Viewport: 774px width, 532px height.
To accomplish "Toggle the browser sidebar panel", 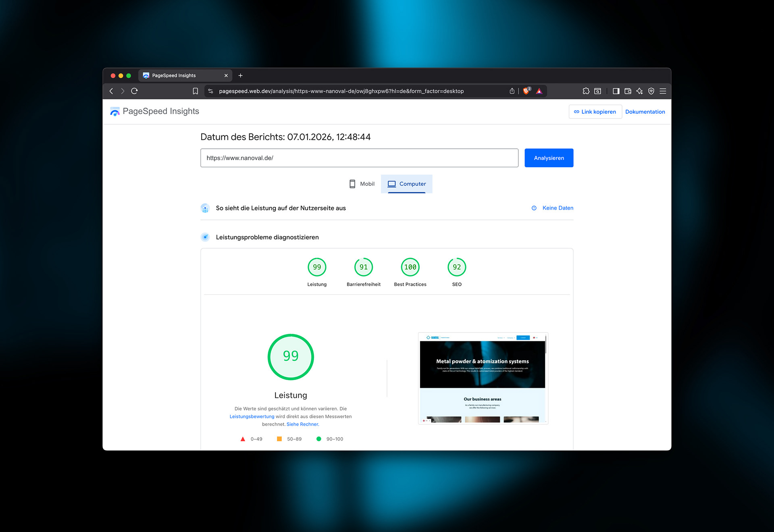I will point(616,91).
